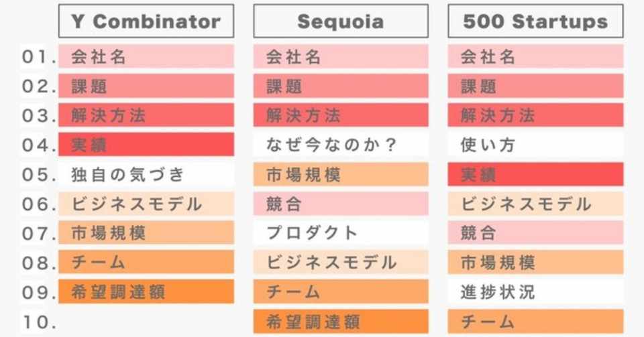Click the Y Combinator column header
The height and width of the screenshot is (337, 644).
[146, 21]
